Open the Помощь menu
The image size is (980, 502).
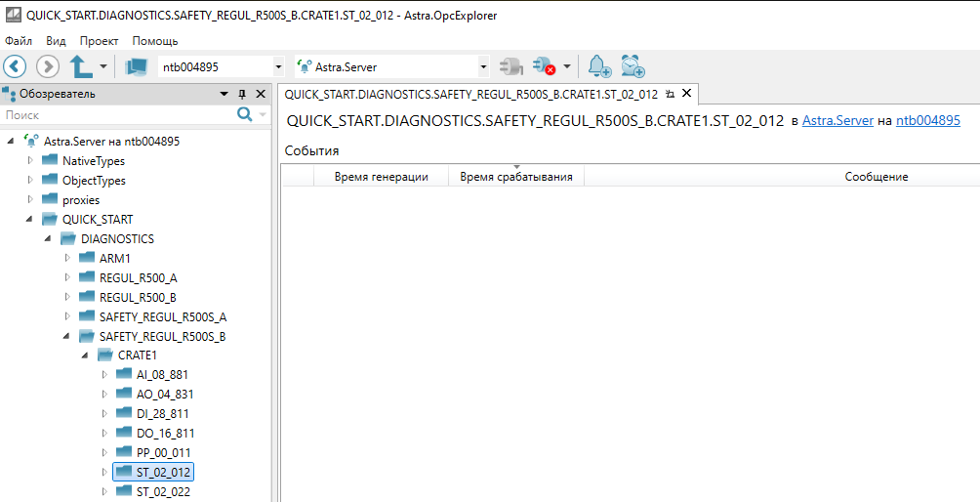click(154, 41)
